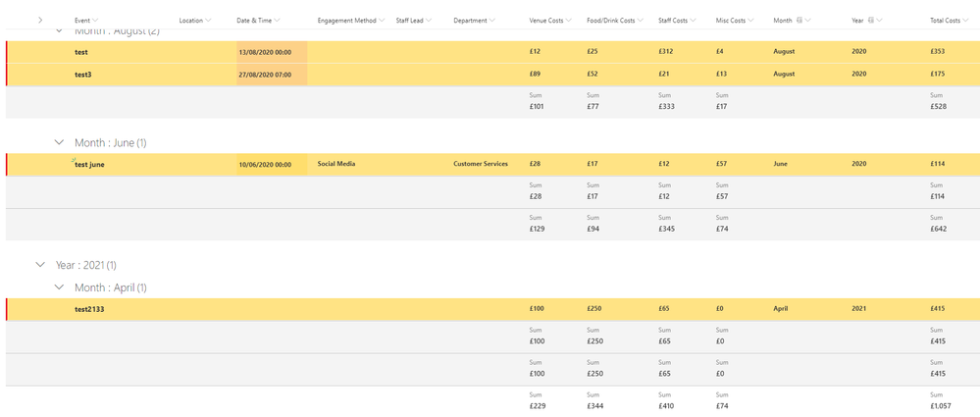Image resolution: width=980 pixels, height=417 pixels.
Task: Open the Location column dropdown arrow
Action: pos(208,21)
